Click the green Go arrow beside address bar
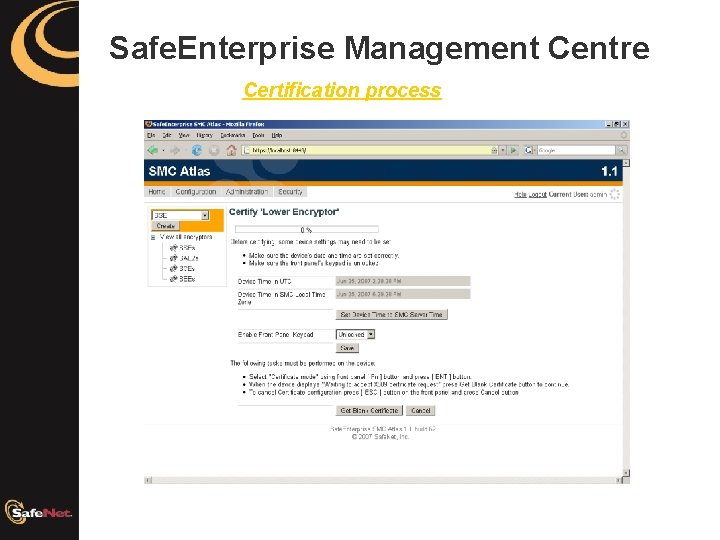 pos(513,150)
